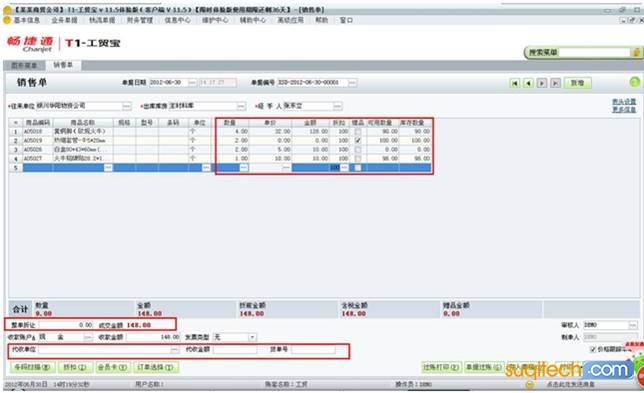
Task: Open the 出库库房 lookup ellipsis button
Action: [241, 106]
